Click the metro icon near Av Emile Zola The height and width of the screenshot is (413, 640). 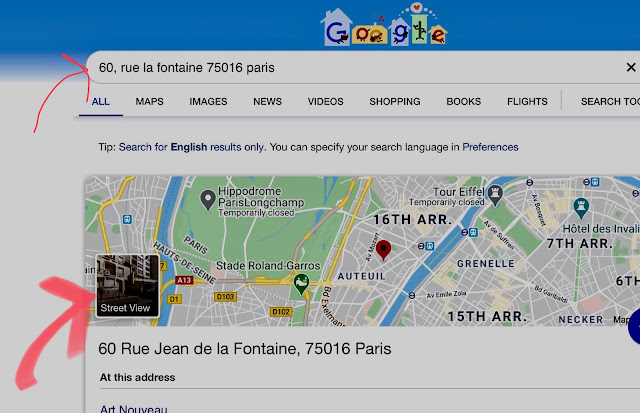click(411, 295)
